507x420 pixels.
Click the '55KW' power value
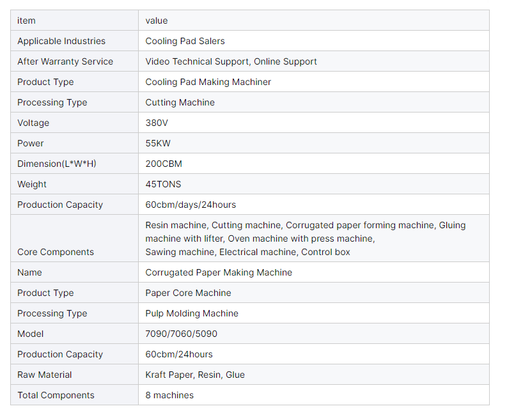click(x=158, y=143)
